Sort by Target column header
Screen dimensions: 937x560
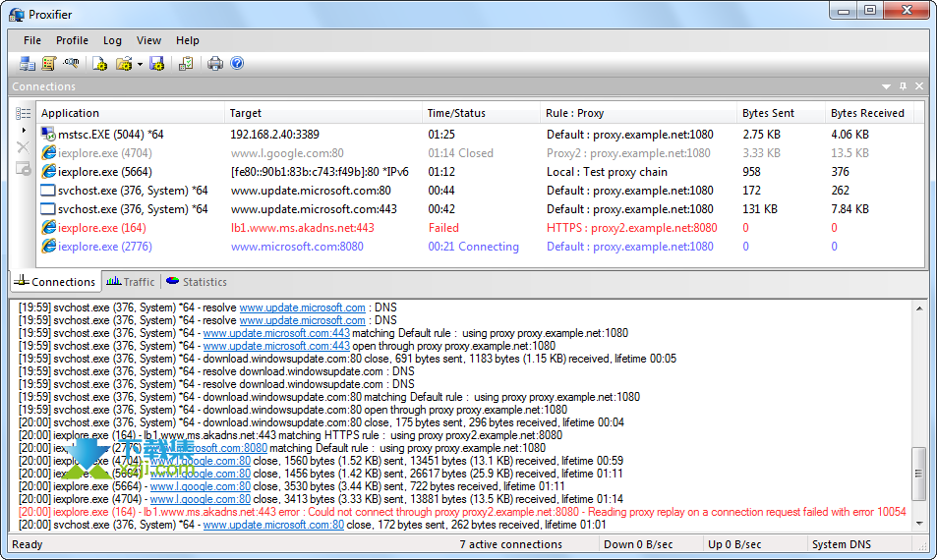click(x=323, y=113)
